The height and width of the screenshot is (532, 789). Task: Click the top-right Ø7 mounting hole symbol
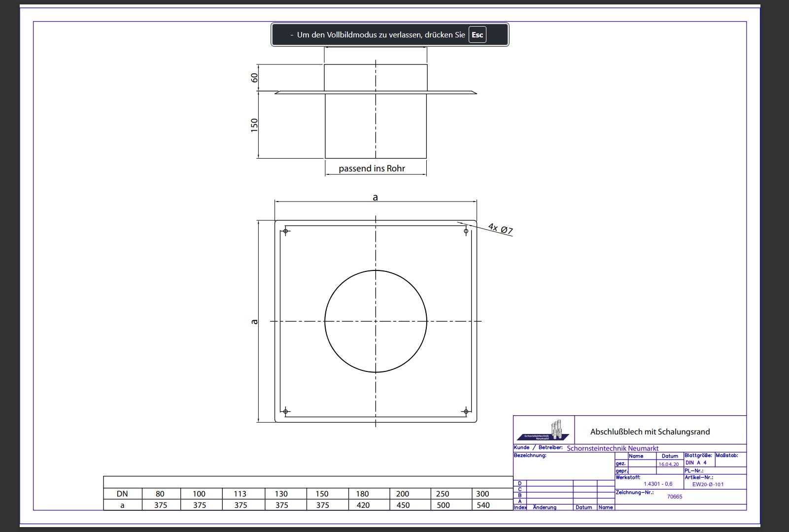pos(466,231)
